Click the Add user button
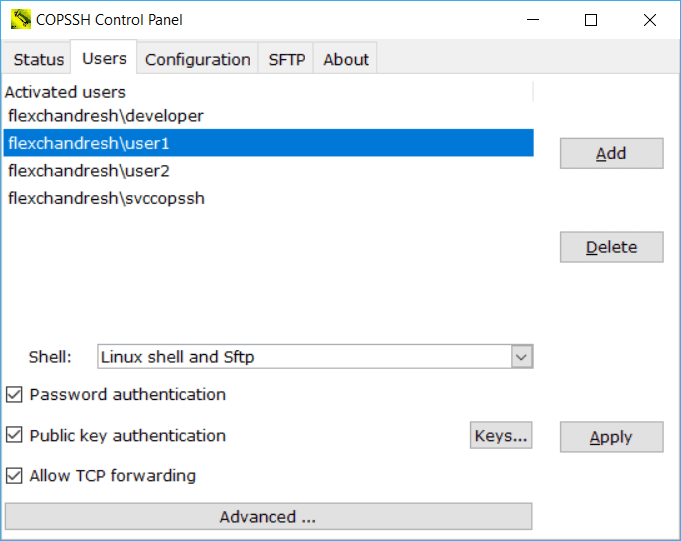The height and width of the screenshot is (541, 681). 612,153
